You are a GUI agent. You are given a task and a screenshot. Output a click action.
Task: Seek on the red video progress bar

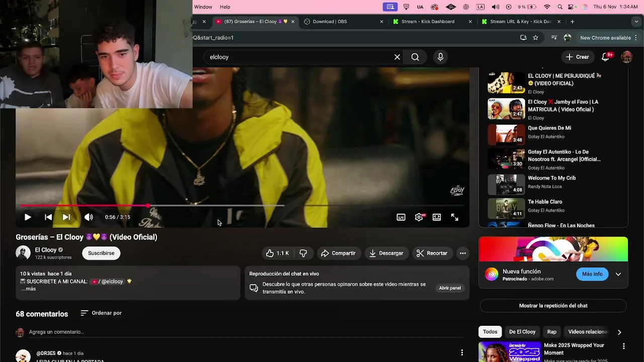242,206
